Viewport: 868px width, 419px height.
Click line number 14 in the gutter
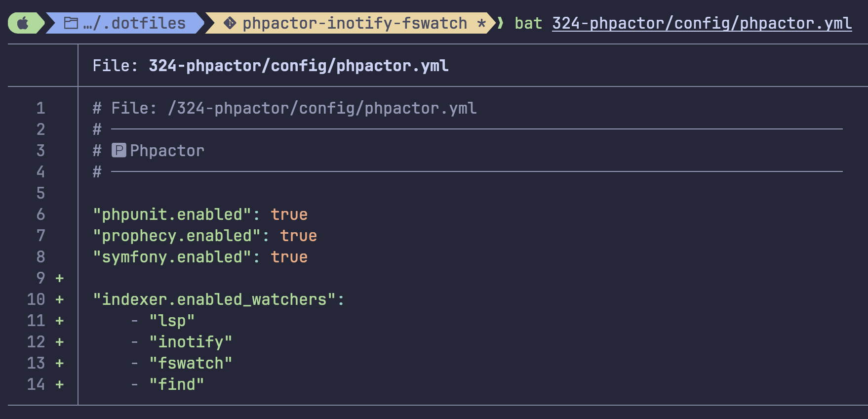36,384
